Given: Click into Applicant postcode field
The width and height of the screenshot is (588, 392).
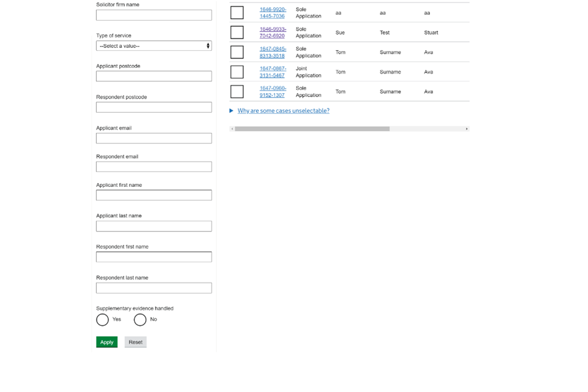Looking at the screenshot, I should tap(154, 77).
